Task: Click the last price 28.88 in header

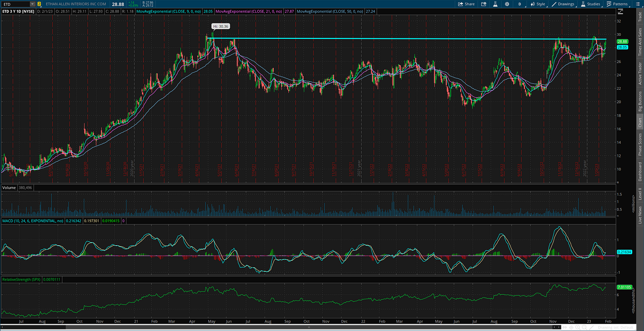Action: [118, 4]
